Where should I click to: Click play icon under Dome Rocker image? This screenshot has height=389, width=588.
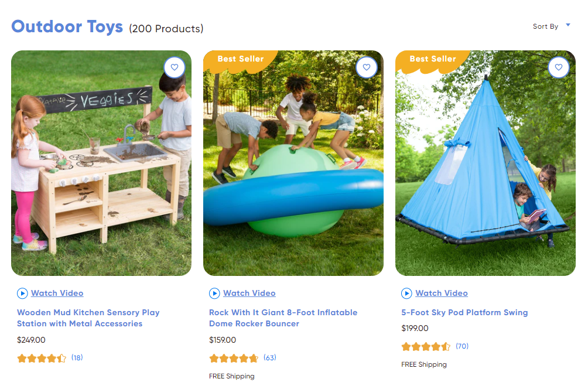(x=214, y=293)
